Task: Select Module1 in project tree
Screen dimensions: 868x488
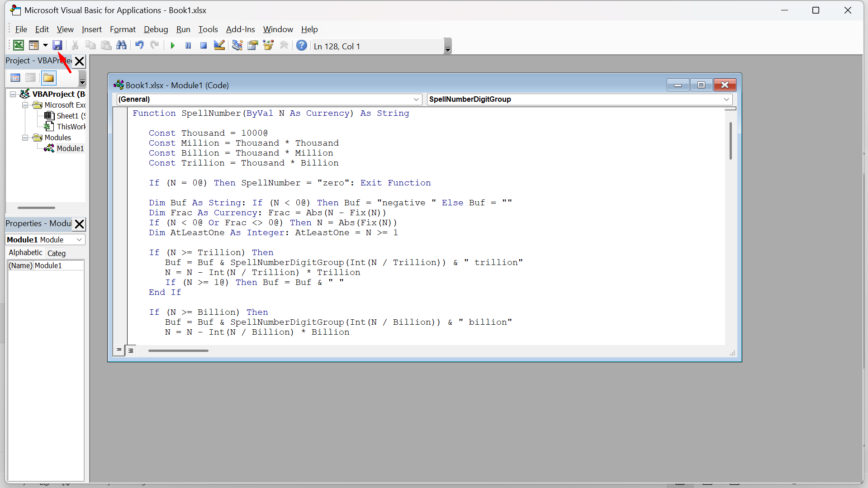Action: coord(70,148)
